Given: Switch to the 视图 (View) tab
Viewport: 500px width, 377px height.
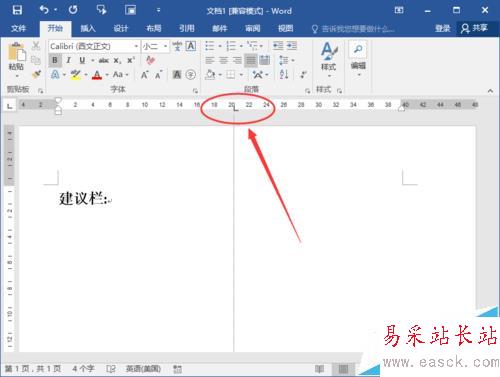Looking at the screenshot, I should (286, 28).
